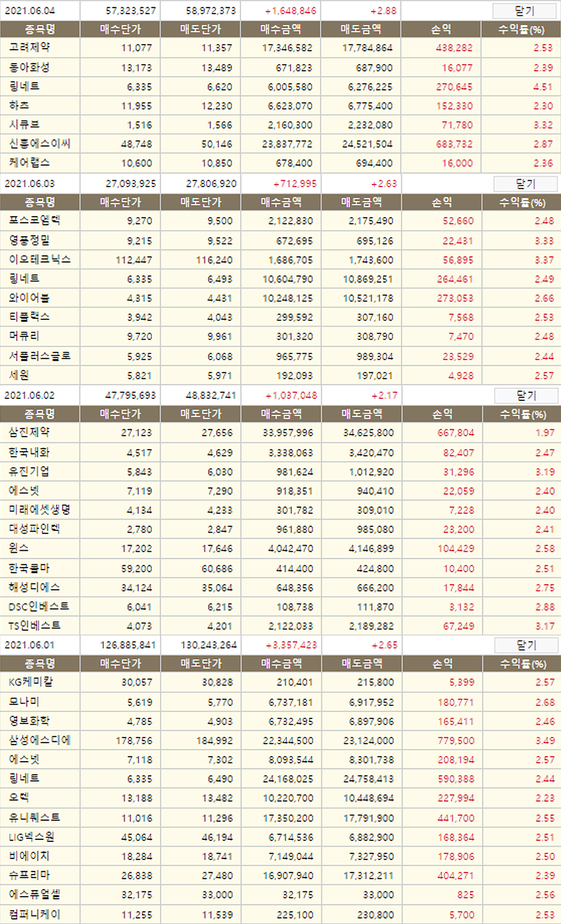Click stock name 케어랩스

tap(29, 163)
